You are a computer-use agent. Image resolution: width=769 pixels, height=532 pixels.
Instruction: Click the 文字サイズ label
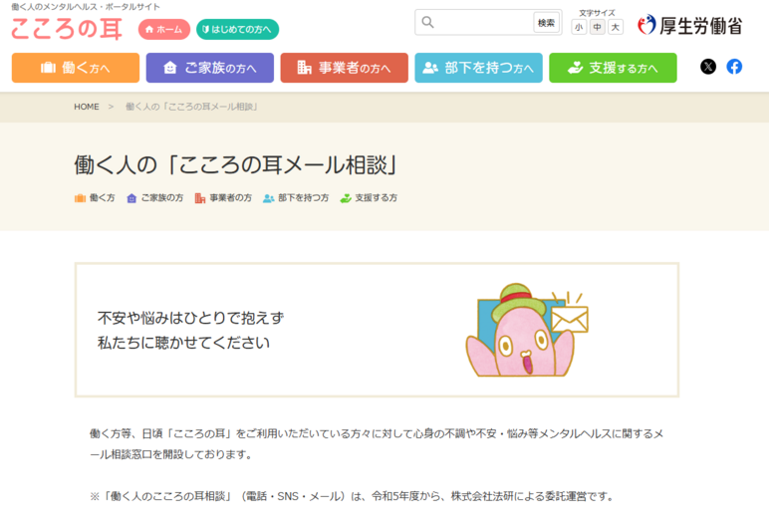(597, 13)
